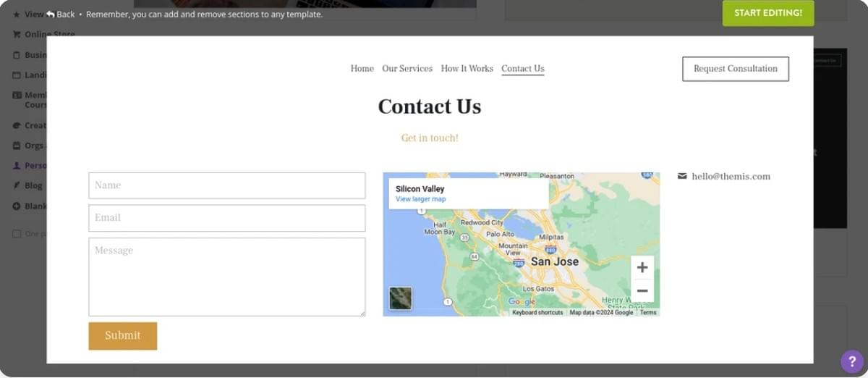Open the Home nav item
Image resolution: width=868 pixels, height=378 pixels.
pyautogui.click(x=362, y=69)
